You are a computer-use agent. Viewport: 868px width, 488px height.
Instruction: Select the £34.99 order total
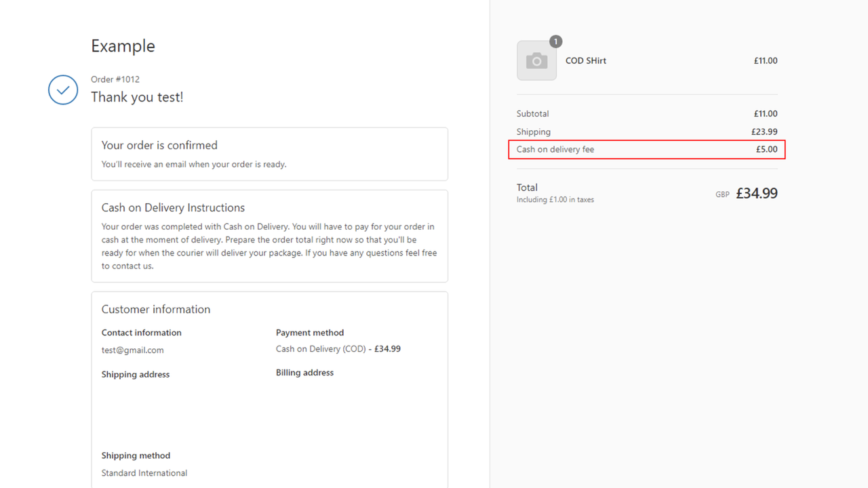point(757,193)
